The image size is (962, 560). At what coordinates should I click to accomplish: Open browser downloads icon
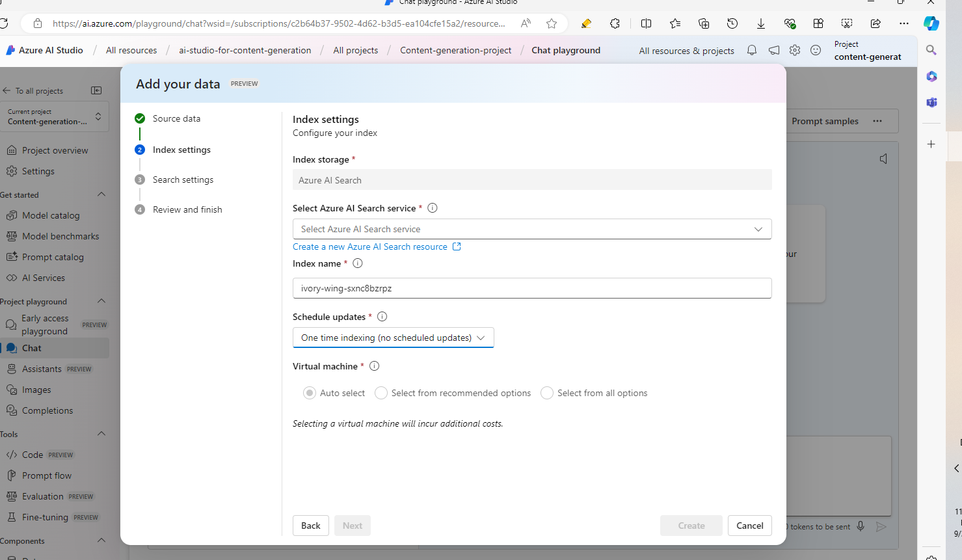coord(760,23)
